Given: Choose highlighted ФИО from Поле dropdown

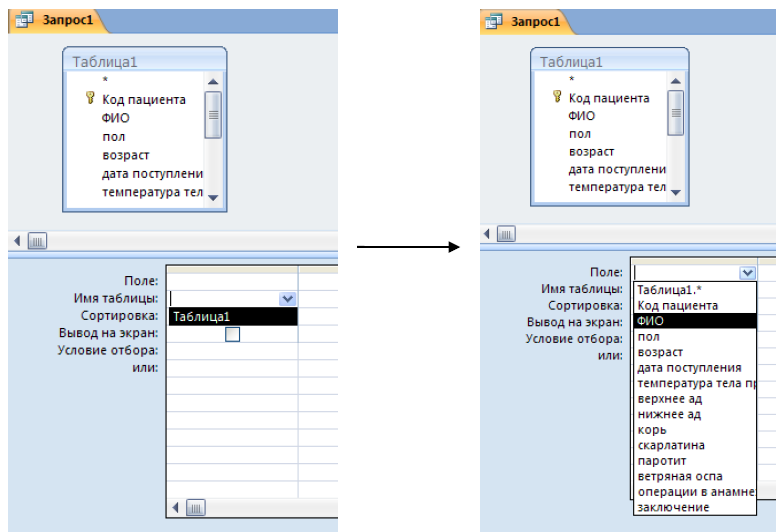Looking at the screenshot, I should [695, 321].
